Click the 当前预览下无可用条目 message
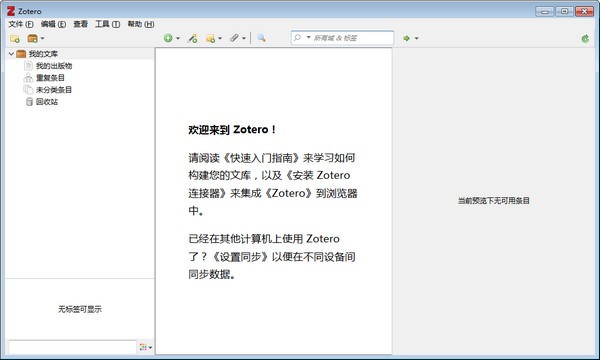This screenshot has height=360, width=600. tap(494, 200)
